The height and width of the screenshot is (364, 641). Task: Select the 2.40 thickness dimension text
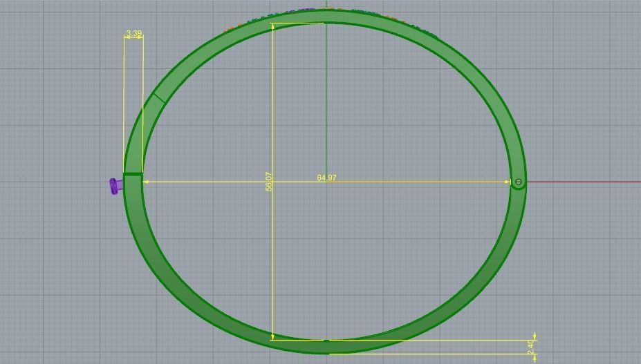pos(530,347)
